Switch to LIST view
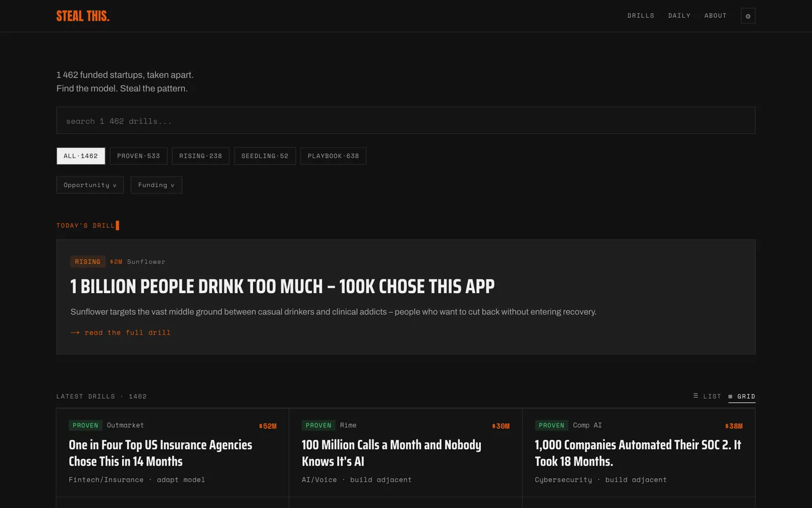This screenshot has height=508, width=812. [x=707, y=396]
